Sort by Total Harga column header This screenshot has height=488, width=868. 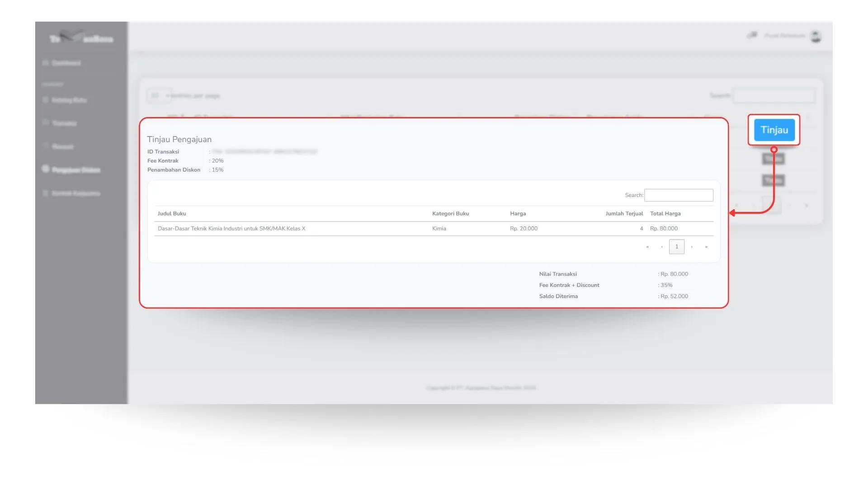(x=665, y=214)
